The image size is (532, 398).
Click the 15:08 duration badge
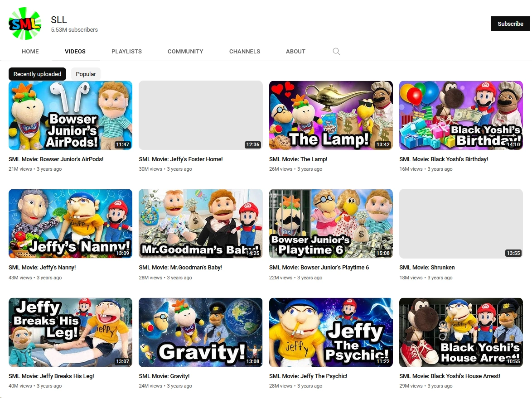pyautogui.click(x=383, y=253)
